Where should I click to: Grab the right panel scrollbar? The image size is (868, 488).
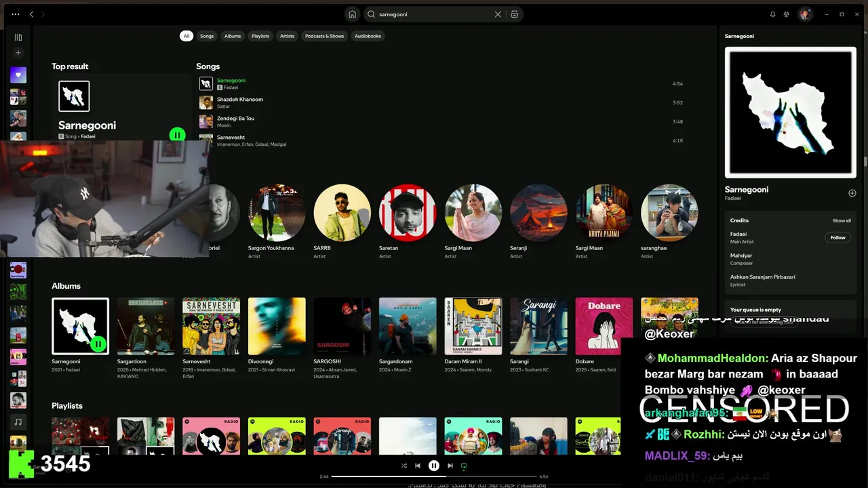click(865, 163)
